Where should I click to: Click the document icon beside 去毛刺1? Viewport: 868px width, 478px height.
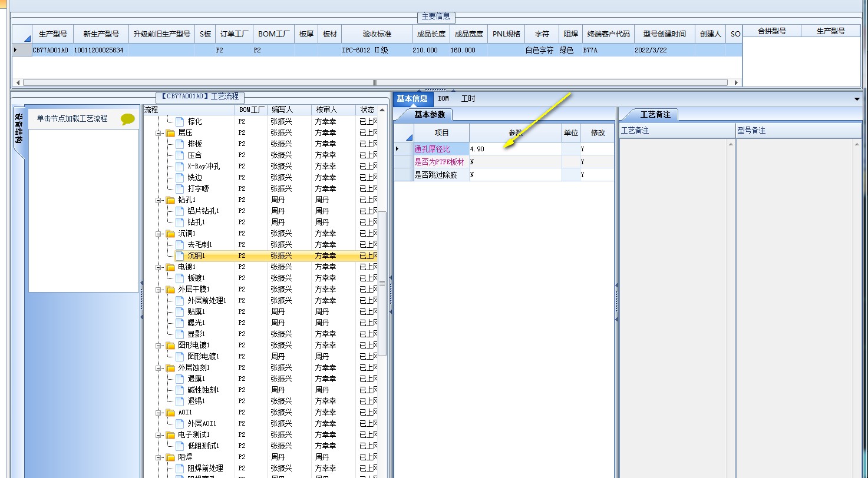[180, 244]
